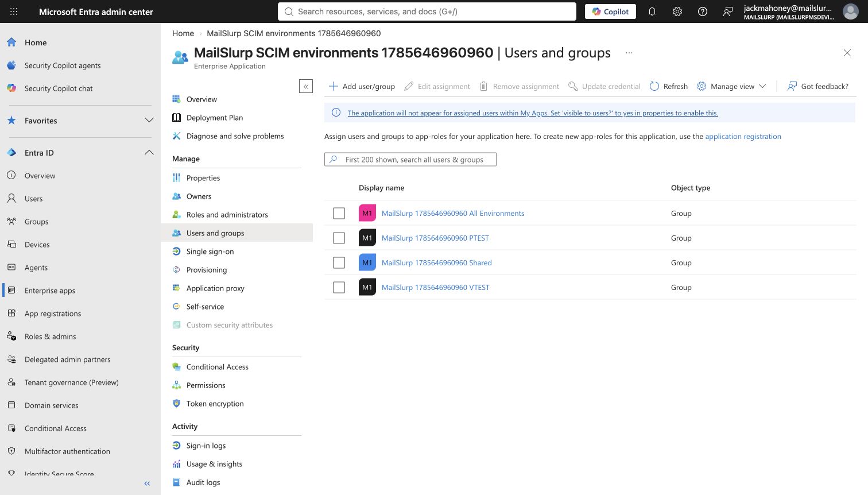Check the box for PTEST group
The height and width of the screenshot is (495, 868).
tap(339, 238)
